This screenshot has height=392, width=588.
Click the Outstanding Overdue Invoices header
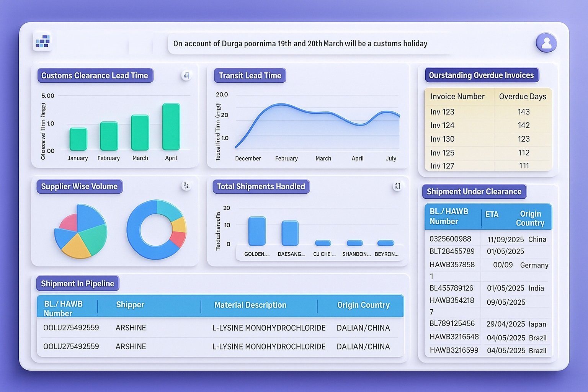481,75
